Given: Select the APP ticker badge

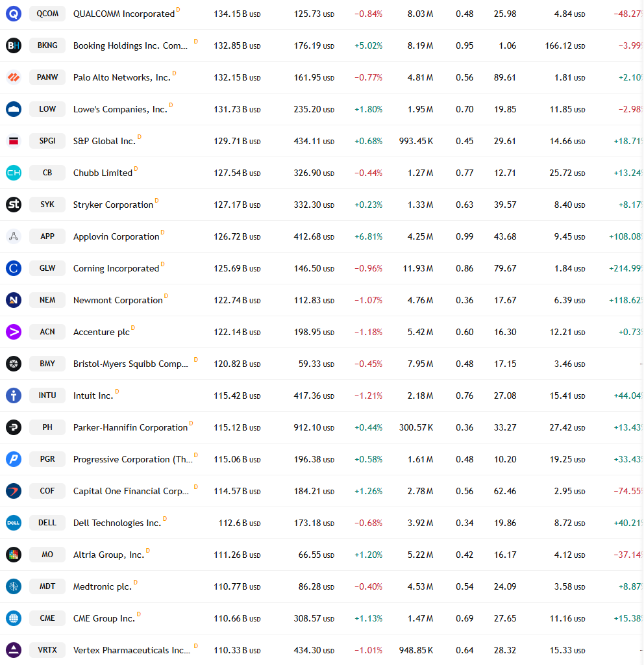Looking at the screenshot, I should pyautogui.click(x=47, y=236).
